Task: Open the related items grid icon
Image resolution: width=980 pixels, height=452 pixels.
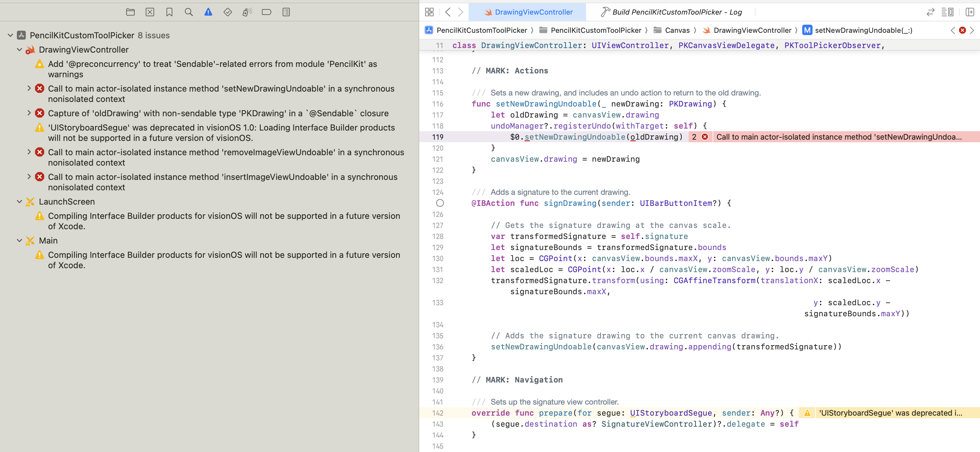Action: point(429,12)
